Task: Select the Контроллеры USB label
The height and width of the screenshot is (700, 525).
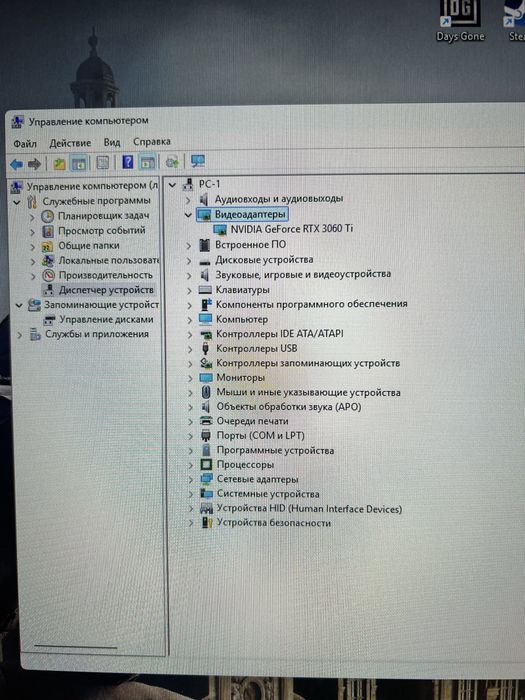Action: (257, 348)
